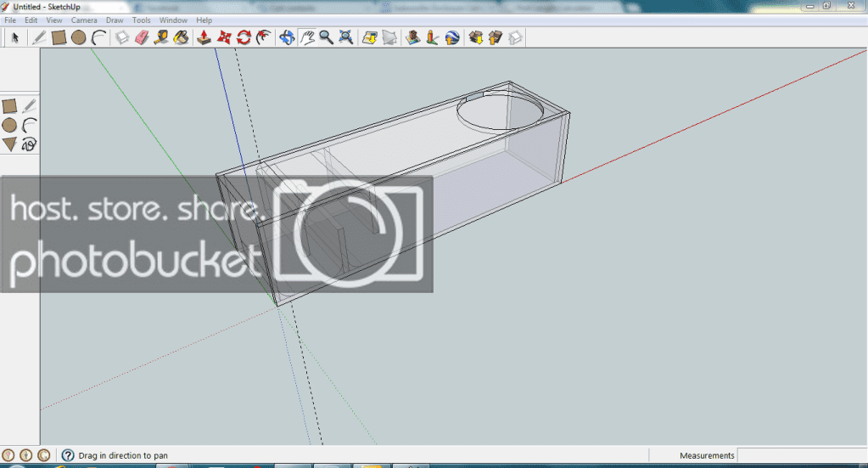Select the Move tool with red arrows

[x=224, y=37]
